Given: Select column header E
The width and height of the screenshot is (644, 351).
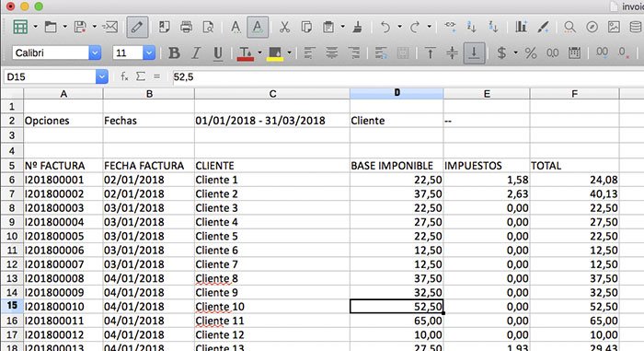Looking at the screenshot, I should [487, 94].
